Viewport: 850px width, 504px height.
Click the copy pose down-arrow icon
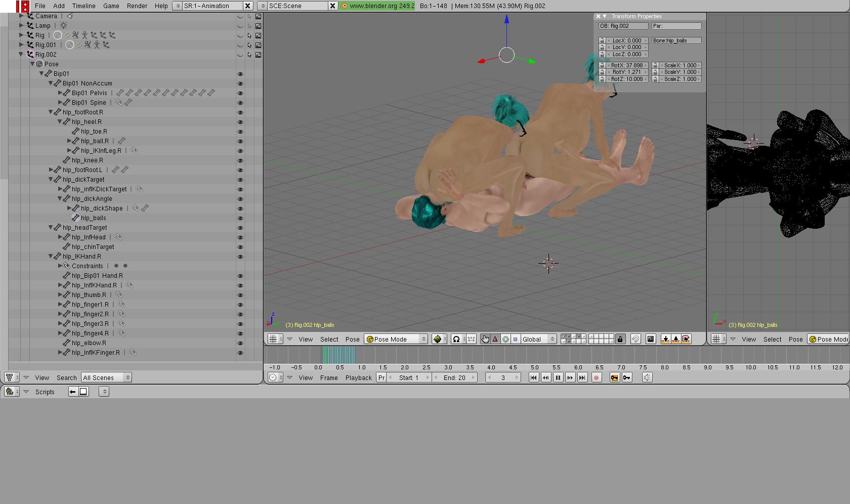[666, 339]
